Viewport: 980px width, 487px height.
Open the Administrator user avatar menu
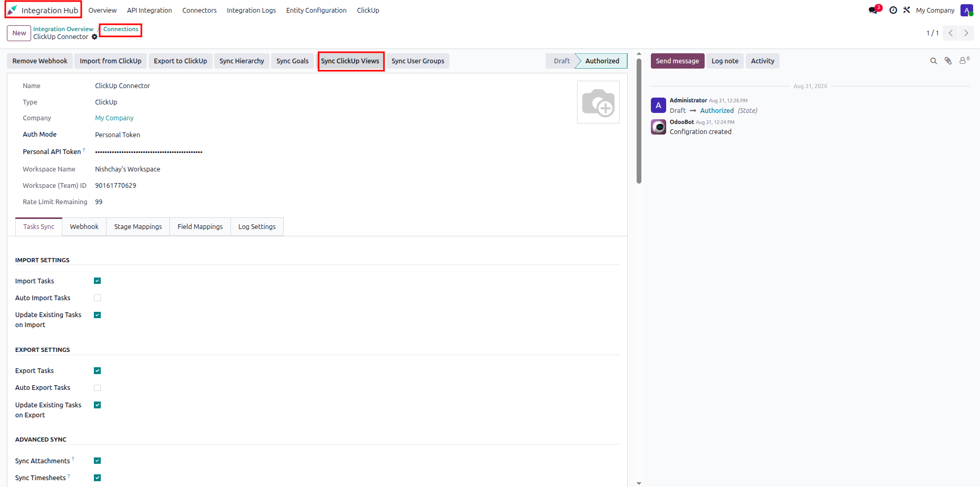coord(967,10)
